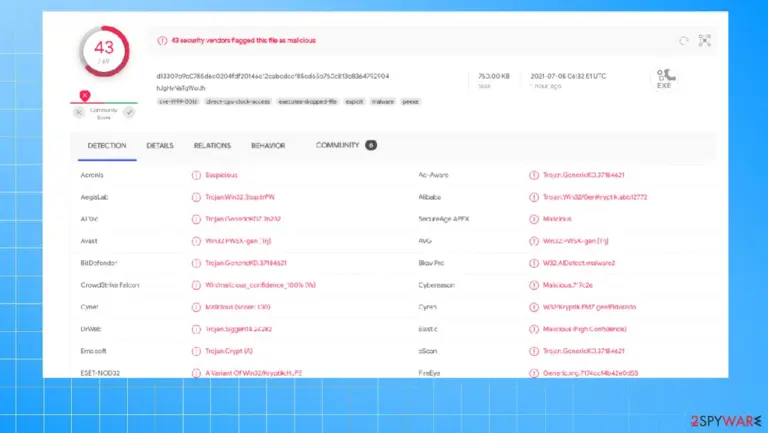Click the SecureAge APEX warning icon
The height and width of the screenshot is (433, 768).
tap(534, 219)
